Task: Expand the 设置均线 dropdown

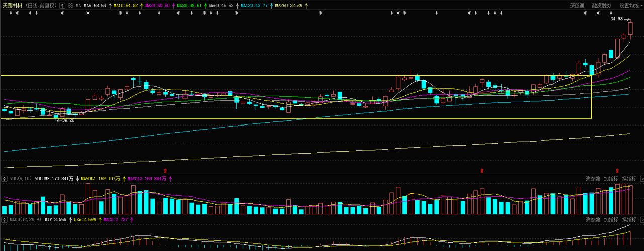Action: pyautogui.click(x=631, y=6)
